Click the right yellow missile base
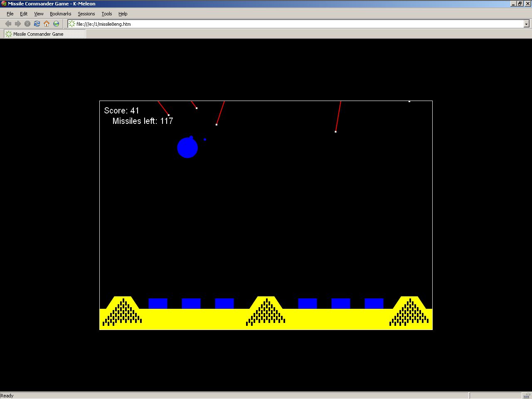The image size is (532, 399). [409, 312]
